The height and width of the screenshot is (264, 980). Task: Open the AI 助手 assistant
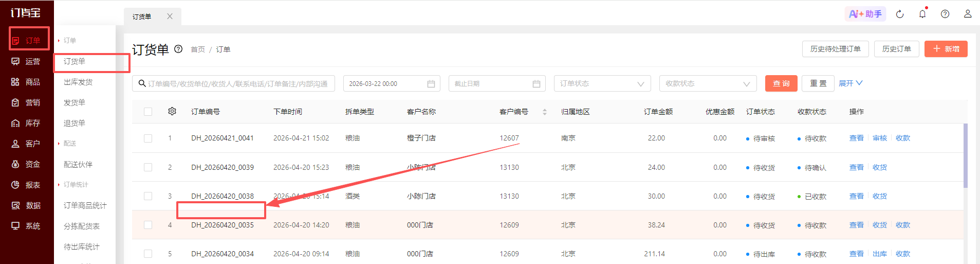pos(865,14)
